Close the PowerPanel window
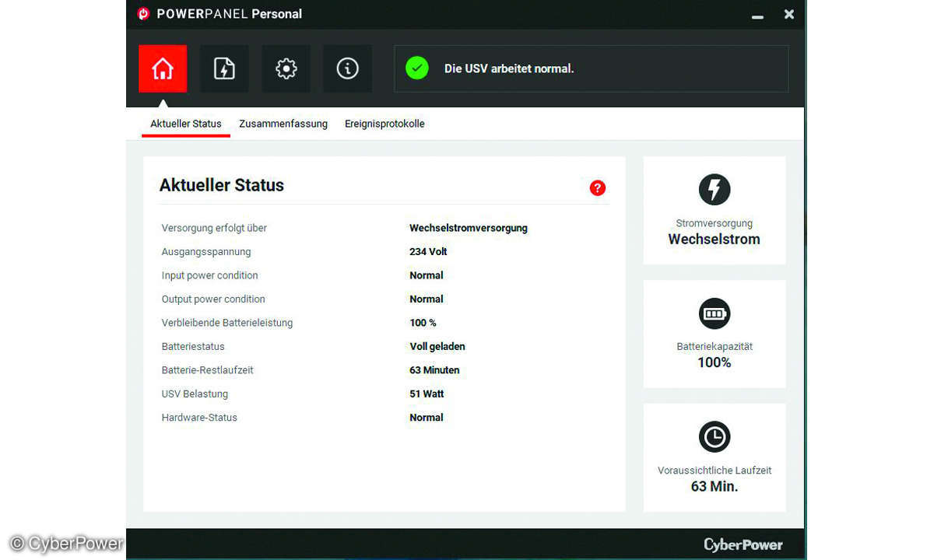 pos(788,14)
